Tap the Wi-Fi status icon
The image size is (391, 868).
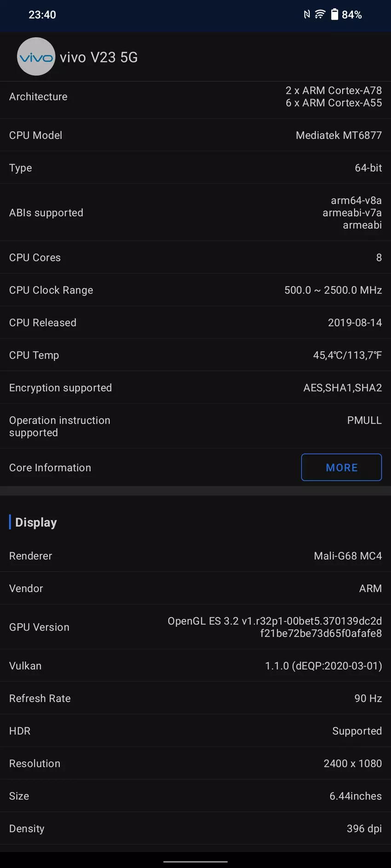(x=320, y=15)
